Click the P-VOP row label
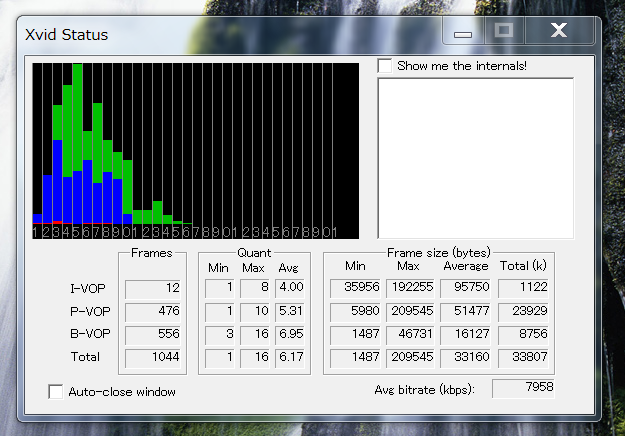Screen dimensions: 625x436 [90, 311]
